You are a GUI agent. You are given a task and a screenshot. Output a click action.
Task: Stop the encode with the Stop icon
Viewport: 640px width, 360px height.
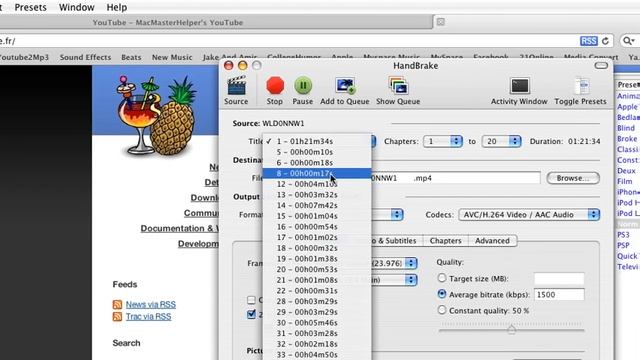[x=275, y=86]
